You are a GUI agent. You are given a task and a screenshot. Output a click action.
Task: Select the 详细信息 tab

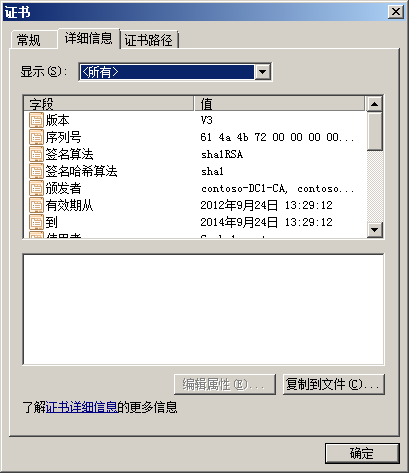pos(89,39)
